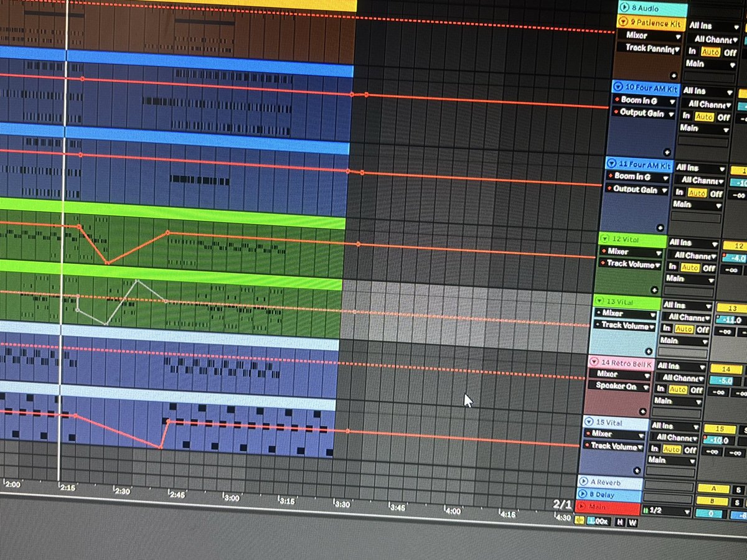Open Speaker On dropdown on 14 Retro Bell
The height and width of the screenshot is (560, 747).
coord(619,386)
